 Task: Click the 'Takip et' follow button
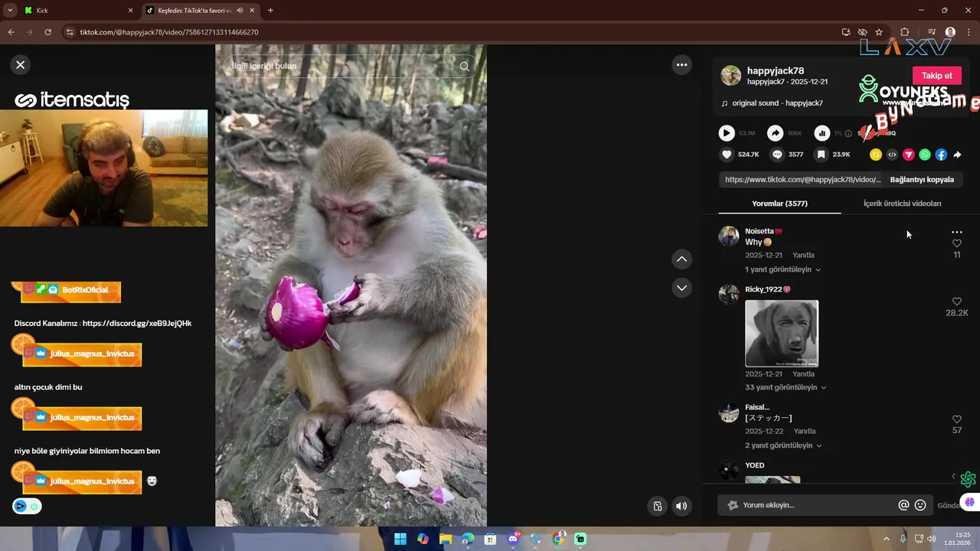936,76
